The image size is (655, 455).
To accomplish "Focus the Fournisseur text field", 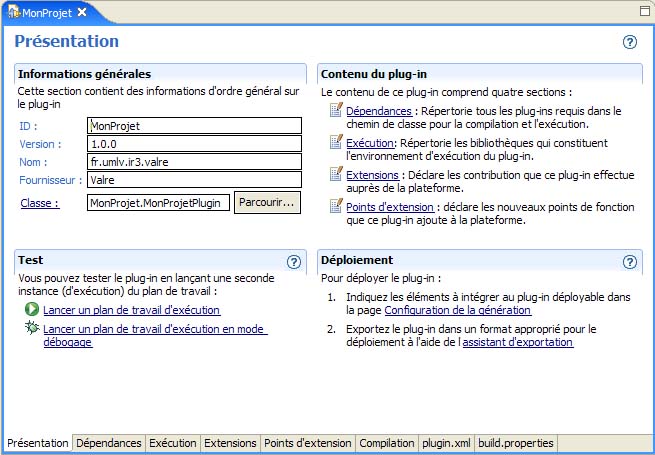I will coord(194,180).
